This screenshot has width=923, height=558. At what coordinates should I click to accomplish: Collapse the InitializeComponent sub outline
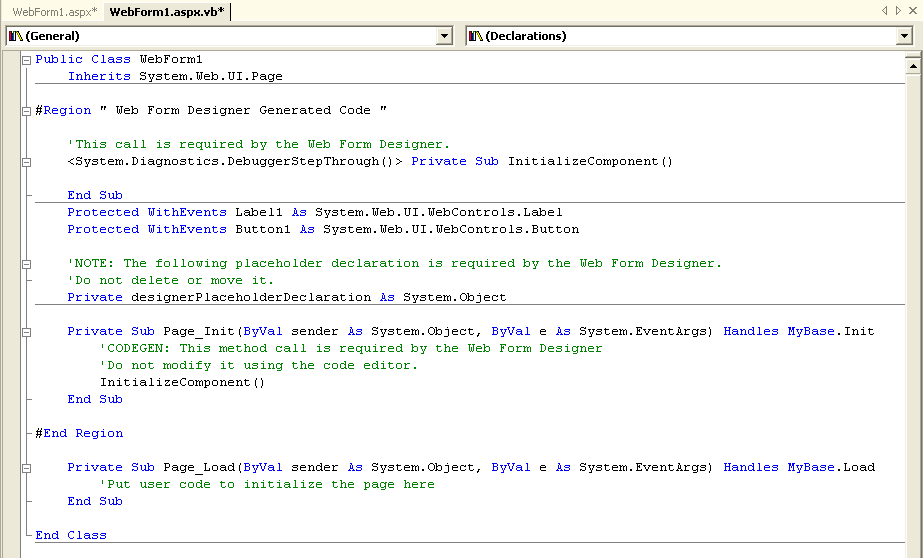pos(26,162)
